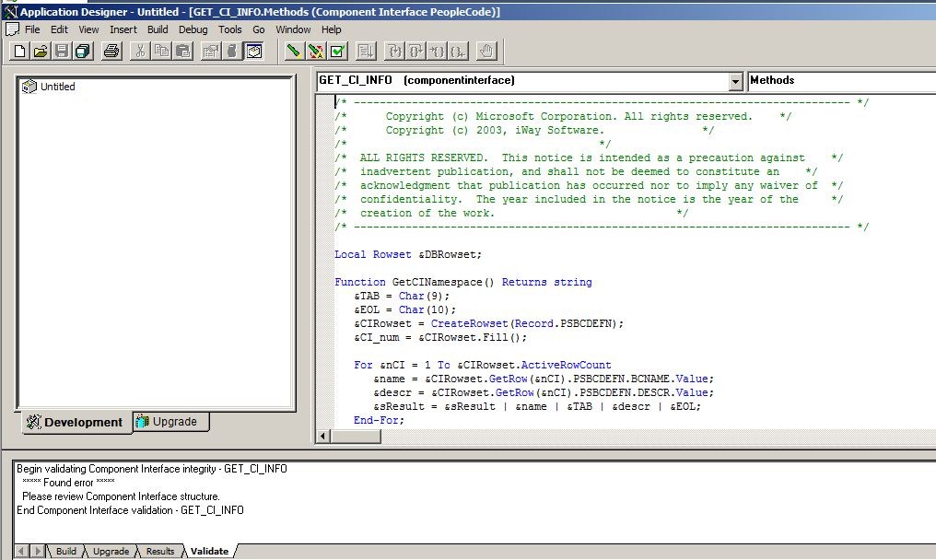Image resolution: width=936 pixels, height=560 pixels.
Task: Switch to the Development workspace tab
Action: [x=76, y=422]
